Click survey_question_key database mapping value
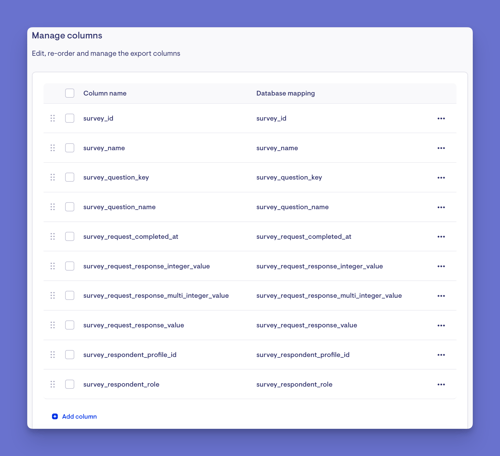Screen dimensions: 500x456 pyautogui.click(x=289, y=177)
